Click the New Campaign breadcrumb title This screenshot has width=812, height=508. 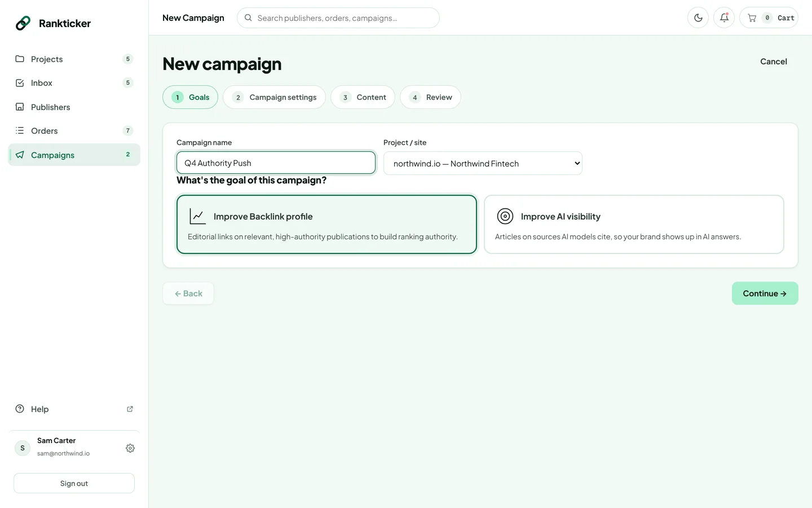(x=193, y=17)
